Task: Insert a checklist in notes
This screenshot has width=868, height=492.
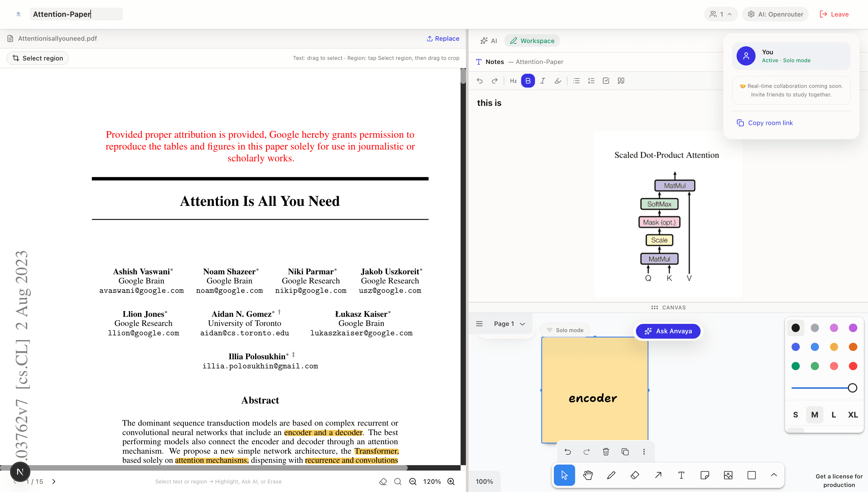Action: click(x=606, y=81)
